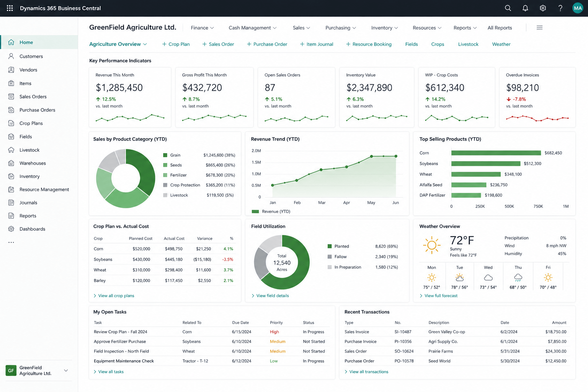Open All Reports in the top menu

[500, 28]
